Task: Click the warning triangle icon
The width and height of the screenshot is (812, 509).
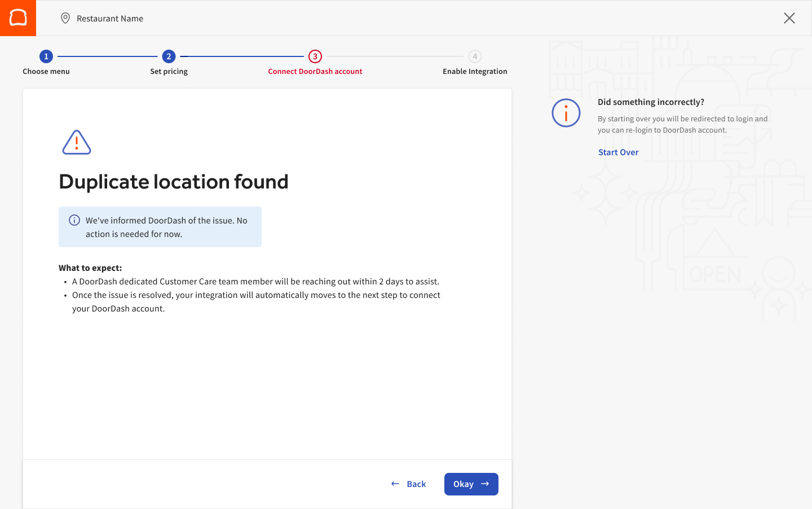Action: (x=77, y=142)
